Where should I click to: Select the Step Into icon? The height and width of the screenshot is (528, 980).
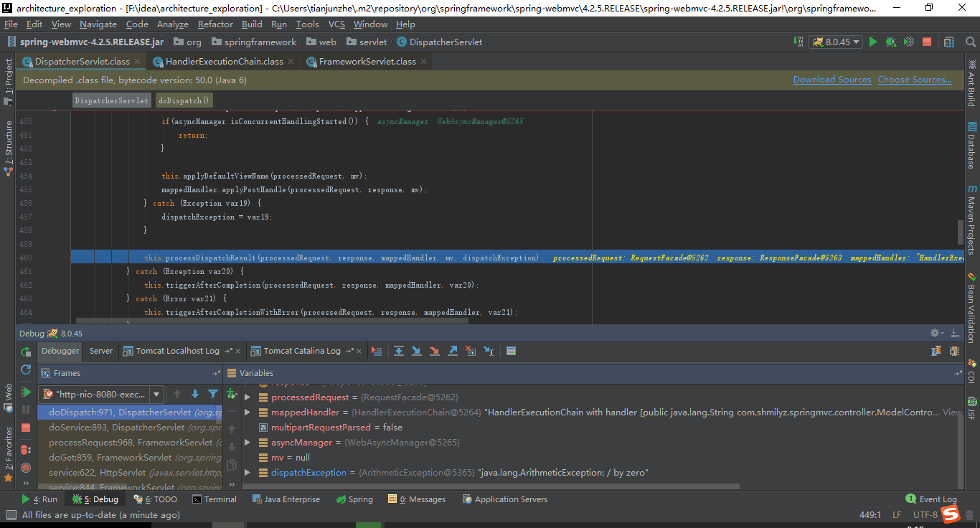click(417, 351)
